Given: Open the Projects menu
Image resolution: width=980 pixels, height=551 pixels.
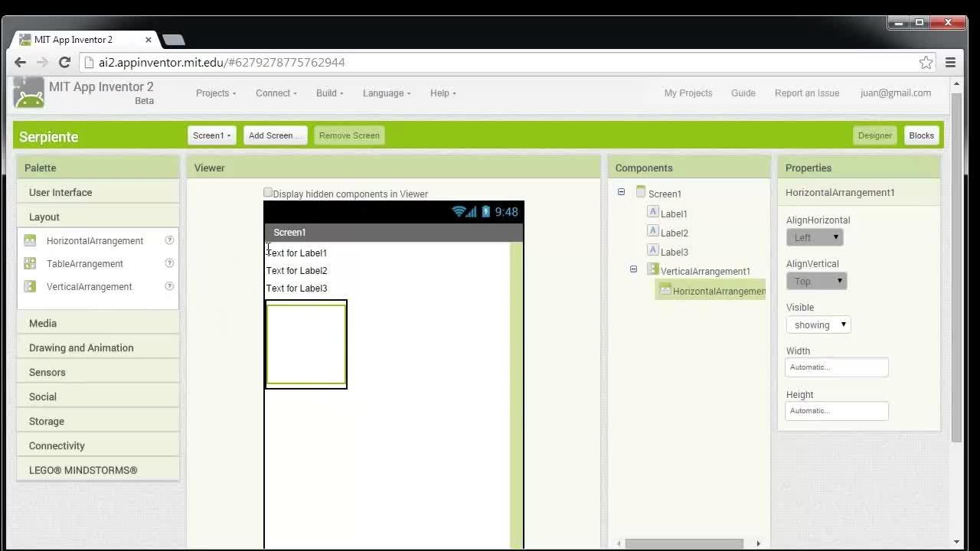Looking at the screenshot, I should coord(216,93).
